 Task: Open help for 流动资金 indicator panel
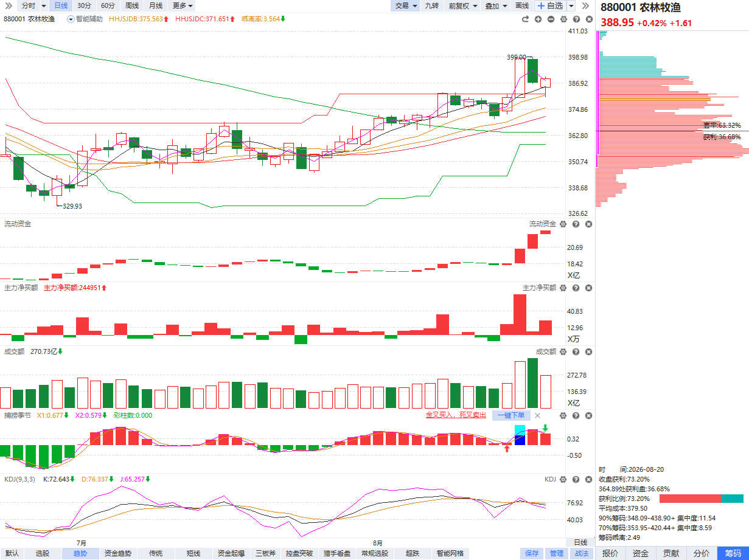coord(576,224)
